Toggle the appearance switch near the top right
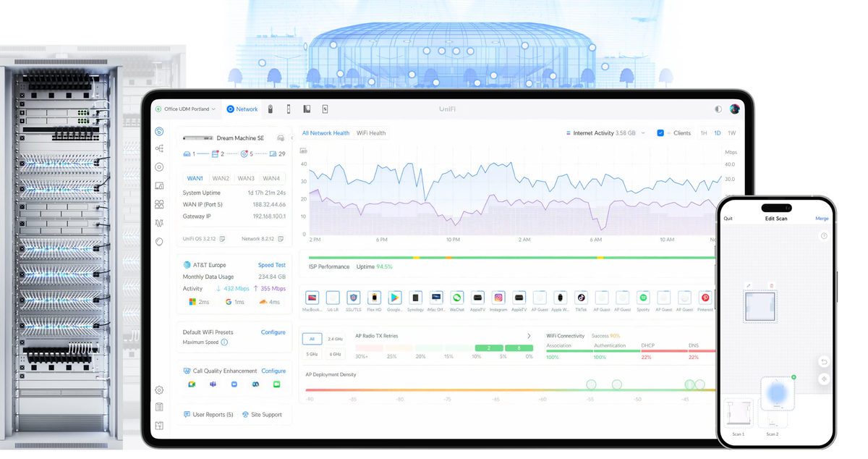The height and width of the screenshot is (459, 868). pos(718,109)
